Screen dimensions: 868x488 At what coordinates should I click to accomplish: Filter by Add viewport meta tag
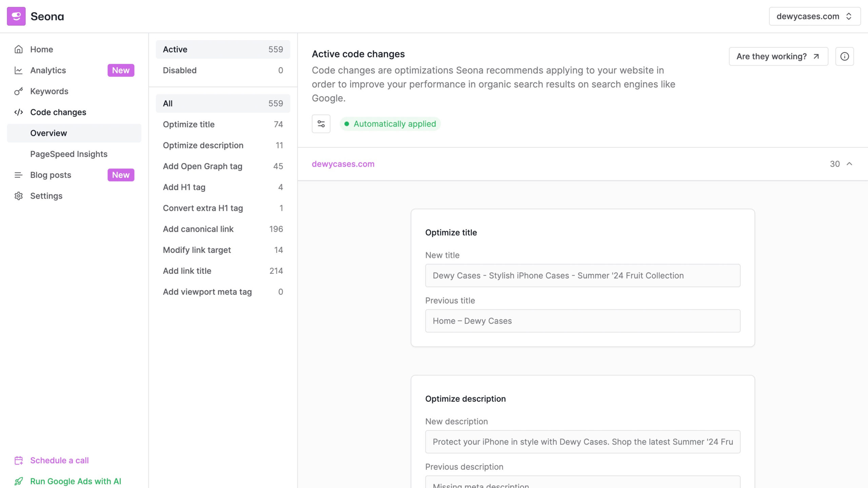pyautogui.click(x=223, y=292)
